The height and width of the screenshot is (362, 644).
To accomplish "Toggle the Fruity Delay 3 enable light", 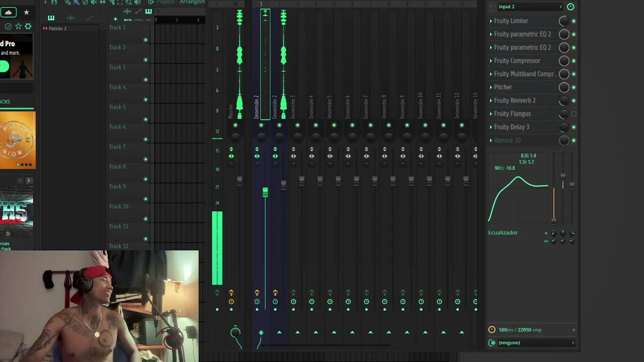I will point(574,127).
